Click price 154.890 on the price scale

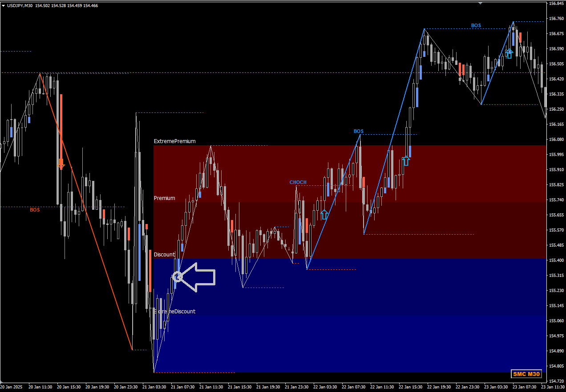pos(556,351)
